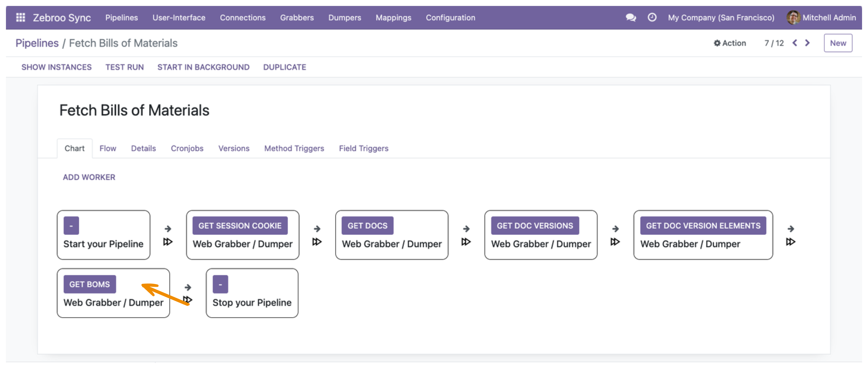Open the GET BOMS worker badge

90,284
